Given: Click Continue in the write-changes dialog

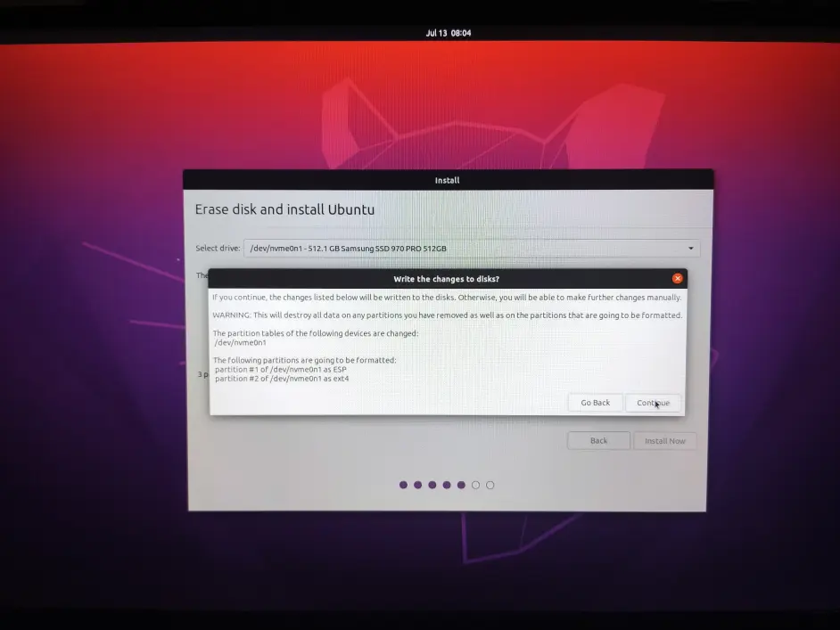Looking at the screenshot, I should [653, 403].
